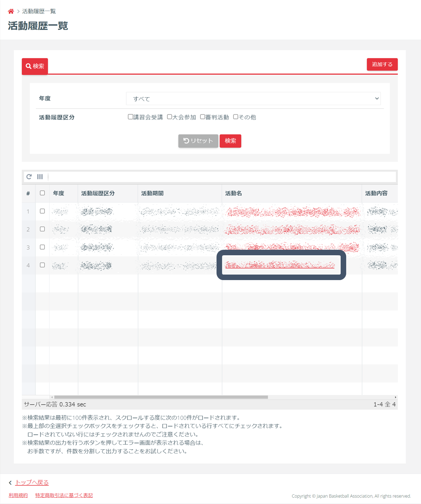Viewport: 421px width, 504px height.
Task: Sort by the 活動履歴区分 column header
Action: pyautogui.click(x=108, y=194)
